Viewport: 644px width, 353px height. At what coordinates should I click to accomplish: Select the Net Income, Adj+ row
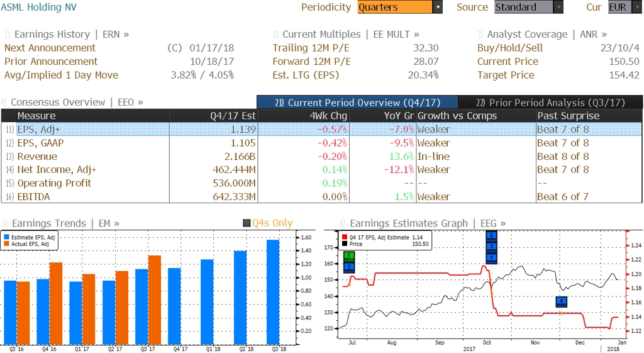tap(321, 170)
